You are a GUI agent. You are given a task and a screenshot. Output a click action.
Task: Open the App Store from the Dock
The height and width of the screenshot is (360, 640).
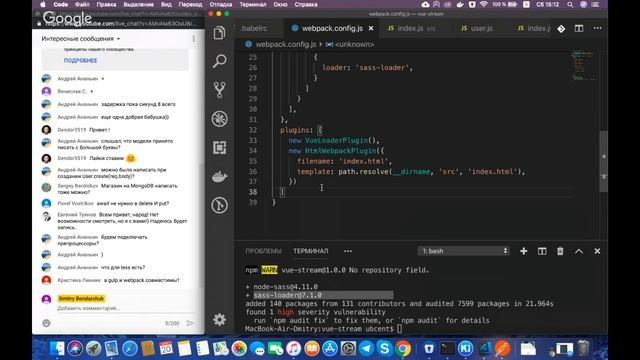330,348
